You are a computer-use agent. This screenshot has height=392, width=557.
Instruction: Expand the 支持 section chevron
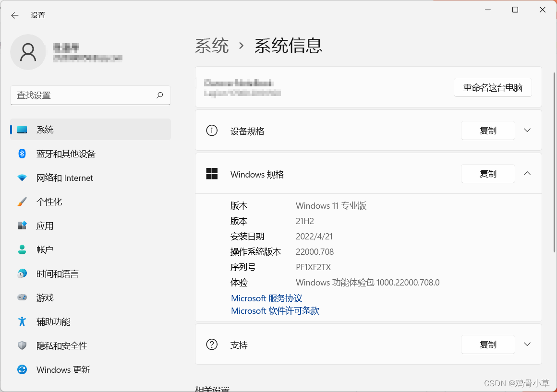point(527,344)
